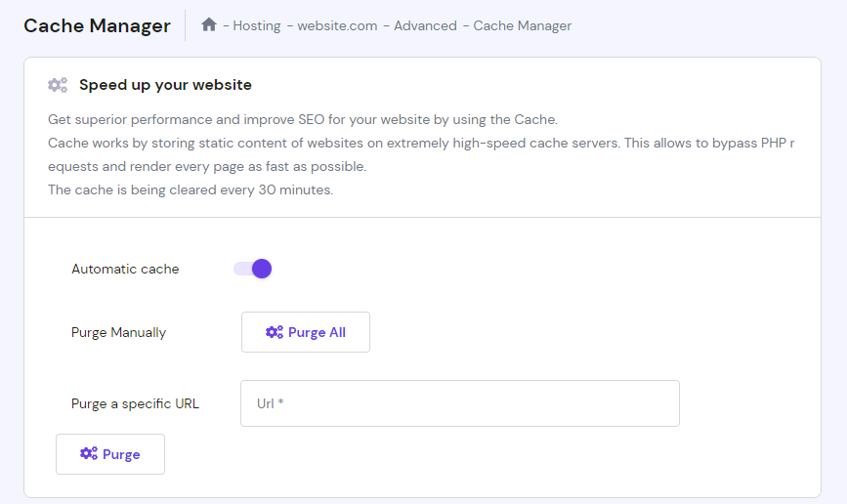Click the Automatic cache label
The width and height of the screenshot is (847, 504).
pos(125,269)
